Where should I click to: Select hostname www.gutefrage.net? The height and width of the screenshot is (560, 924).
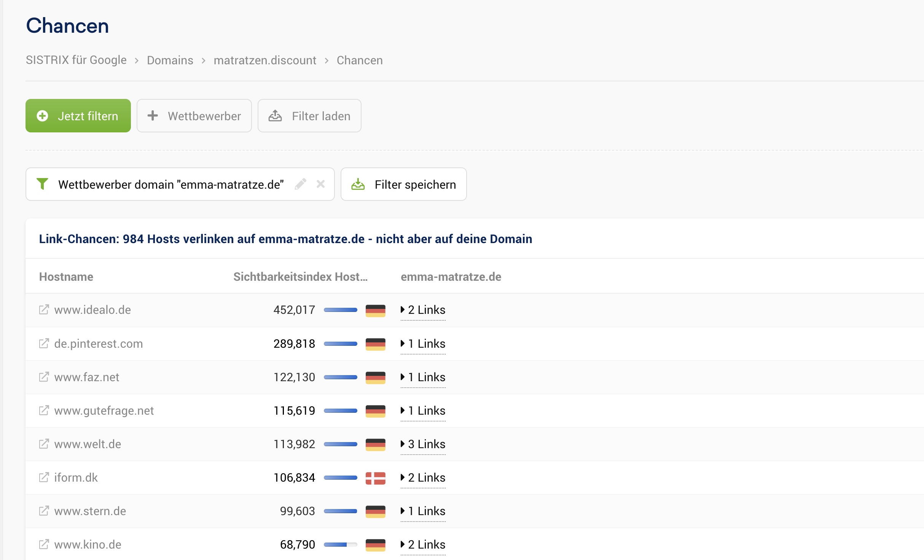click(104, 410)
